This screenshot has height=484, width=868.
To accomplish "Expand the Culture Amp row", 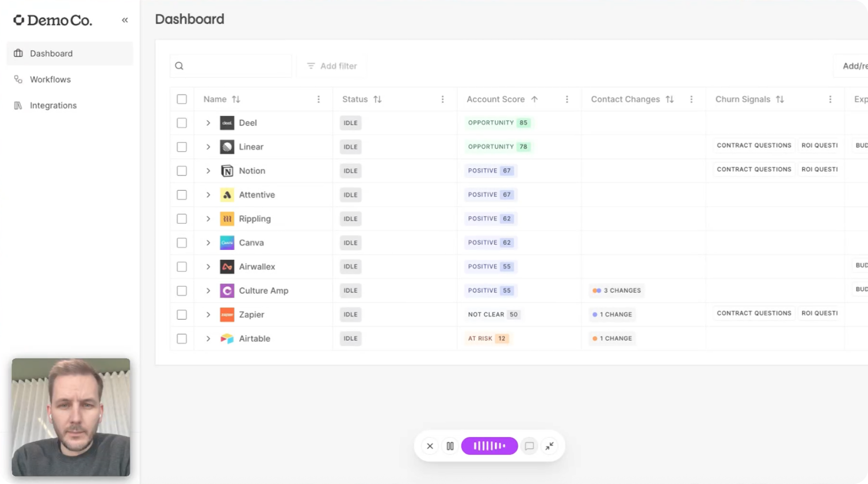I will [208, 291].
